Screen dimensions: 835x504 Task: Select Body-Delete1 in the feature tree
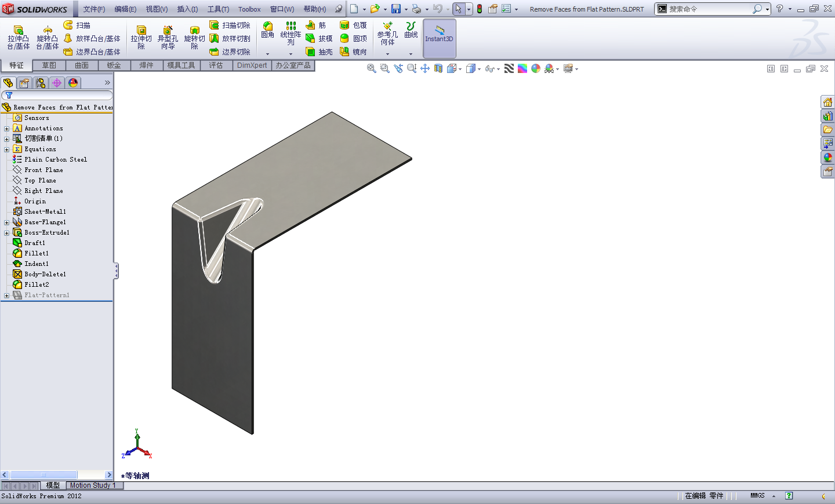45,275
